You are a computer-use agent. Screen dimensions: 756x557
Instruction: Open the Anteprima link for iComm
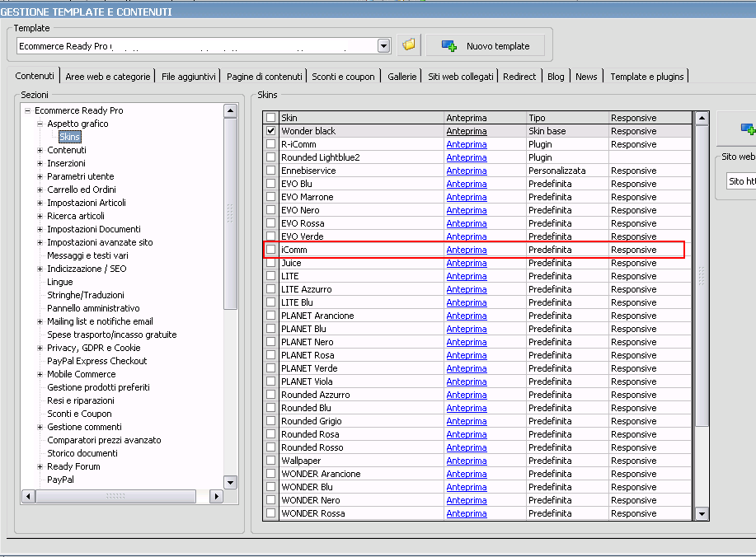467,250
